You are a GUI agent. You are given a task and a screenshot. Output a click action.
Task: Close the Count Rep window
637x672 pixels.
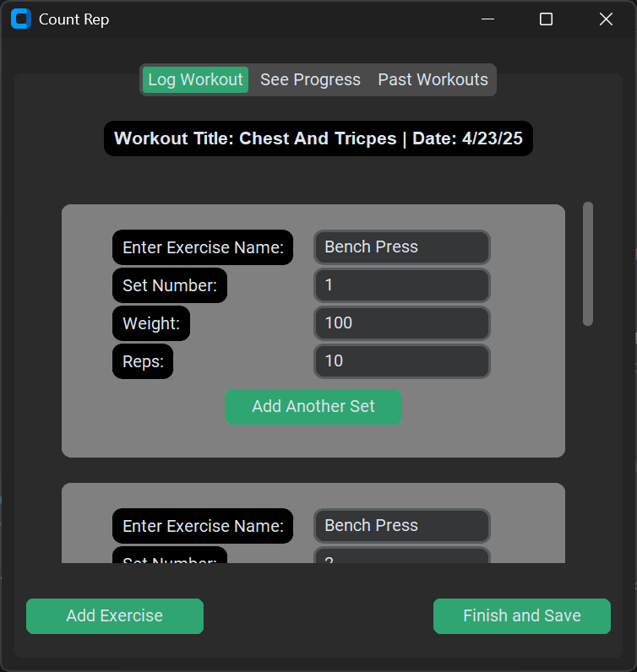pyautogui.click(x=606, y=19)
